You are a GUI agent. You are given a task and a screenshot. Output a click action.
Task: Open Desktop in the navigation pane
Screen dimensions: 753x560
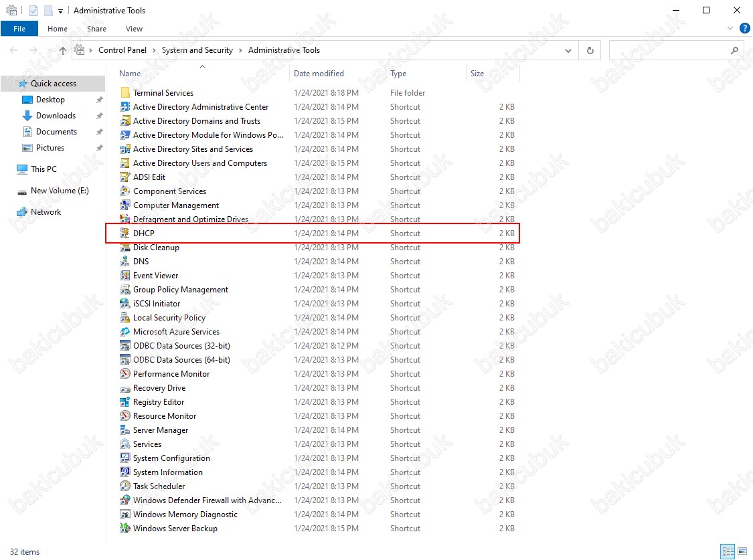pyautogui.click(x=50, y=100)
